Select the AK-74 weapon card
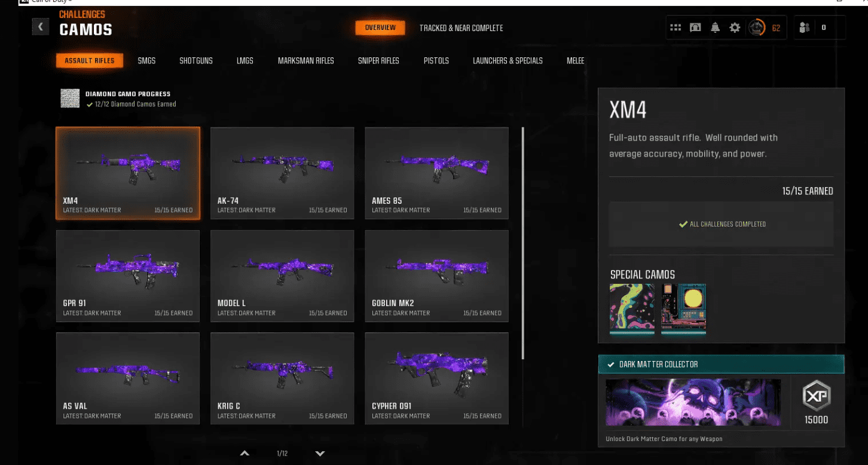868x465 pixels. (282, 173)
